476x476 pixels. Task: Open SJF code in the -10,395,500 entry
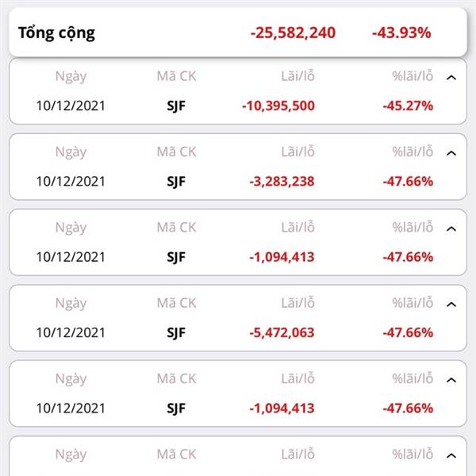pyautogui.click(x=176, y=106)
